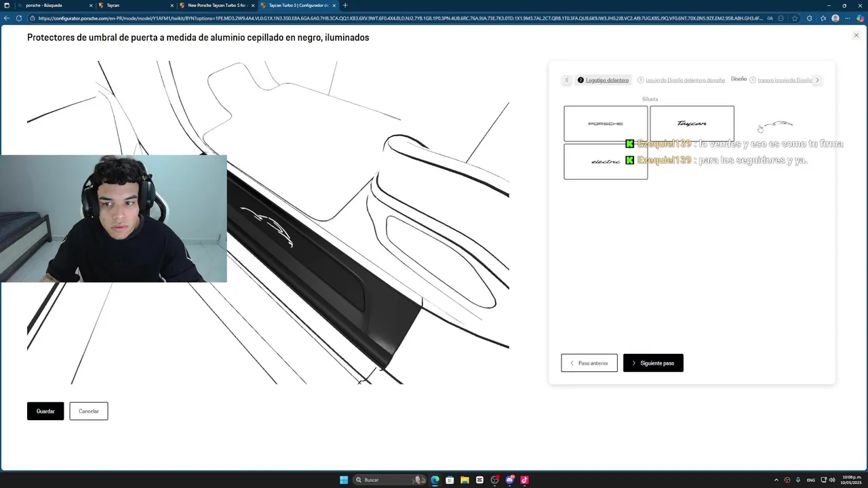The image size is (868, 488).
Task: Click the configurator URL address bar
Action: 400,18
